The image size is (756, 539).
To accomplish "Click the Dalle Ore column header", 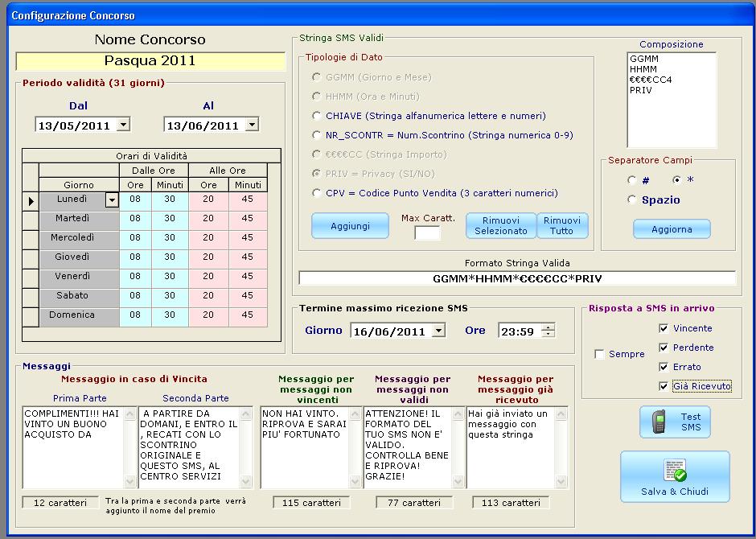I will click(x=154, y=171).
